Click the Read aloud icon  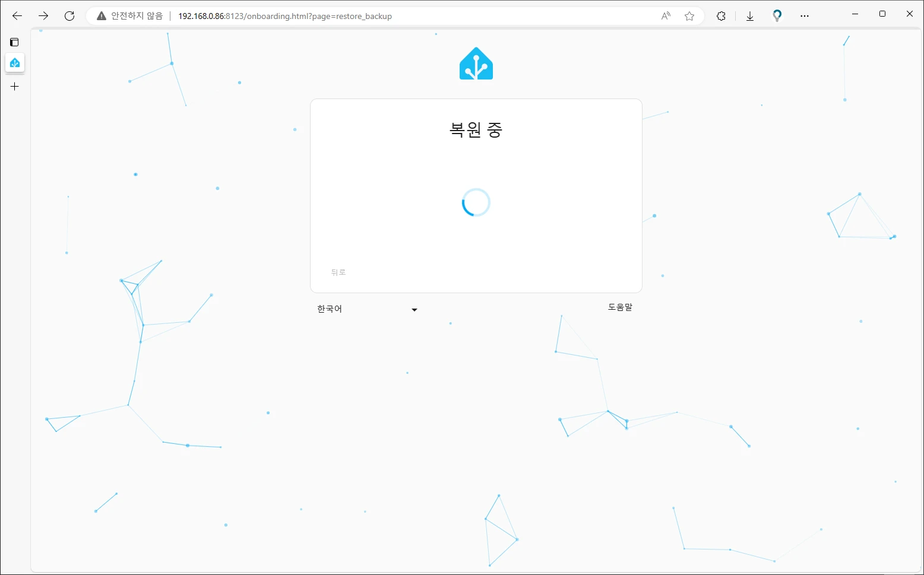(666, 16)
